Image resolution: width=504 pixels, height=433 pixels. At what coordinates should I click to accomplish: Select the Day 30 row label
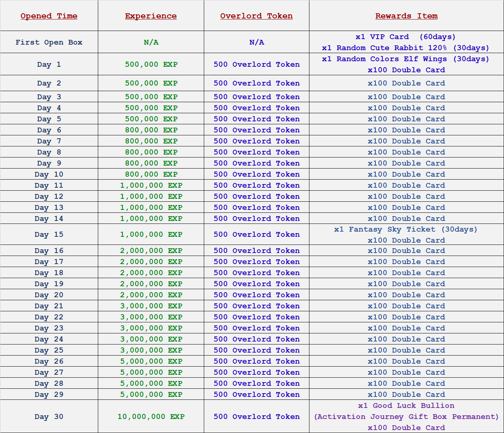tap(49, 417)
